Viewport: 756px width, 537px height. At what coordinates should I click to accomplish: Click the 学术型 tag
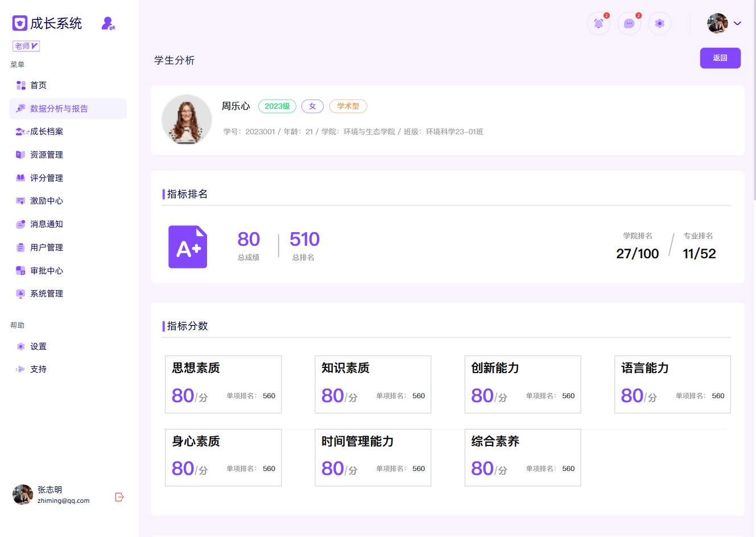pyautogui.click(x=348, y=106)
